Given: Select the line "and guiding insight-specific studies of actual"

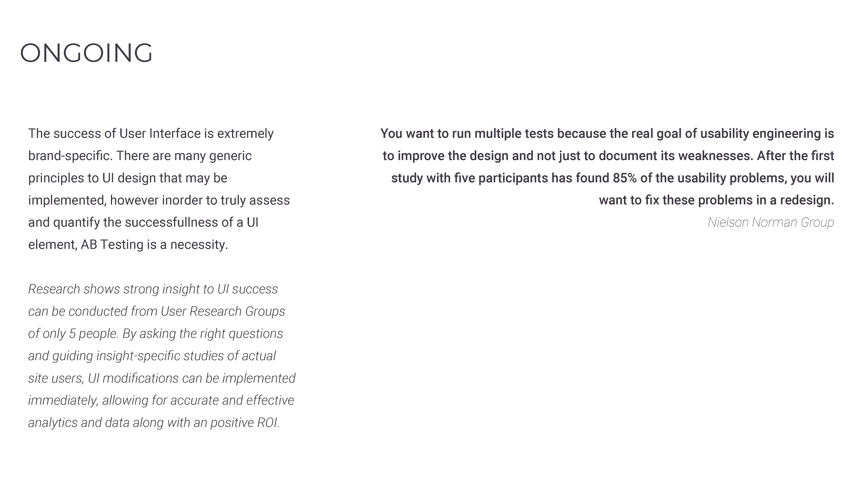Looking at the screenshot, I should click(x=152, y=356).
